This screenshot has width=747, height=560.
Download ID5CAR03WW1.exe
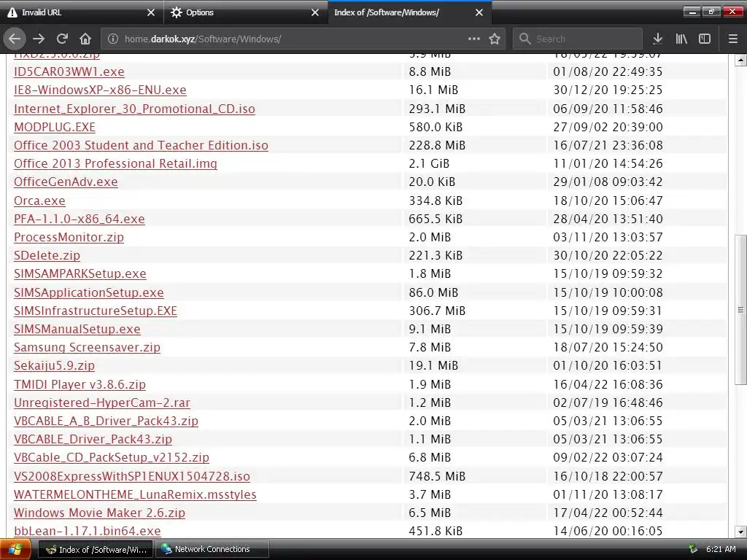tap(69, 72)
